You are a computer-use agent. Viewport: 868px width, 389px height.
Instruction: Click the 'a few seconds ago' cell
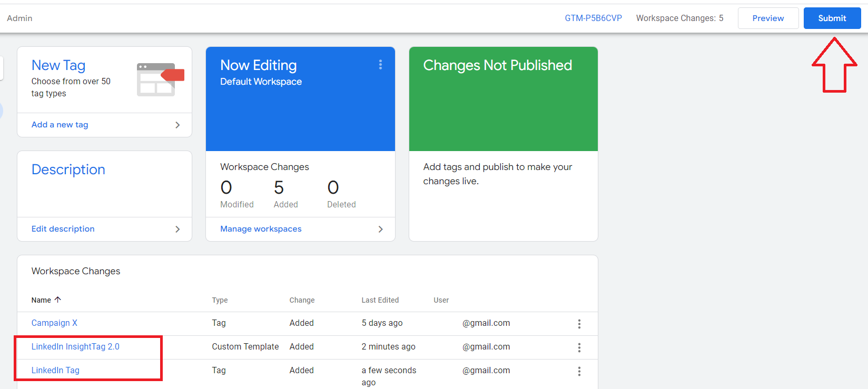click(389, 376)
